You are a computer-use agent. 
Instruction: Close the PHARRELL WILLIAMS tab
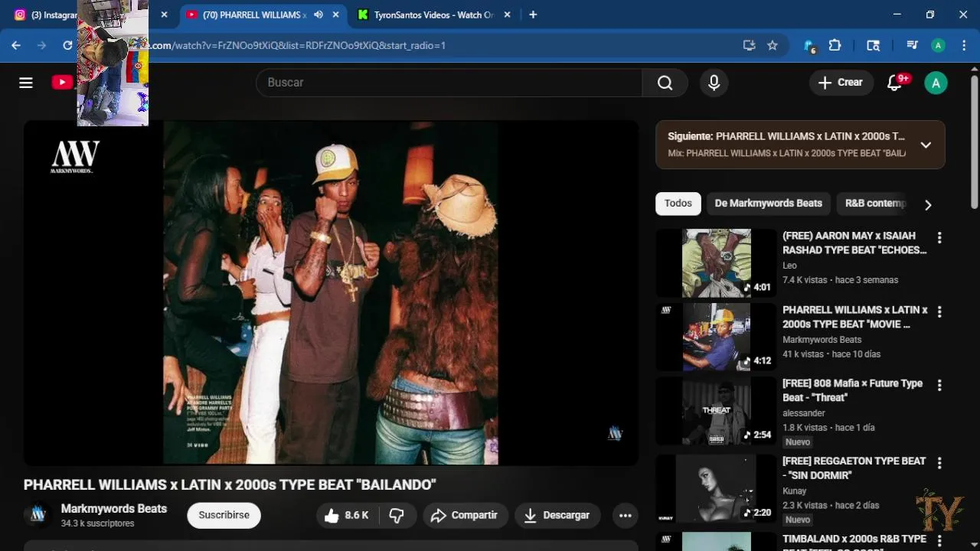click(x=335, y=15)
